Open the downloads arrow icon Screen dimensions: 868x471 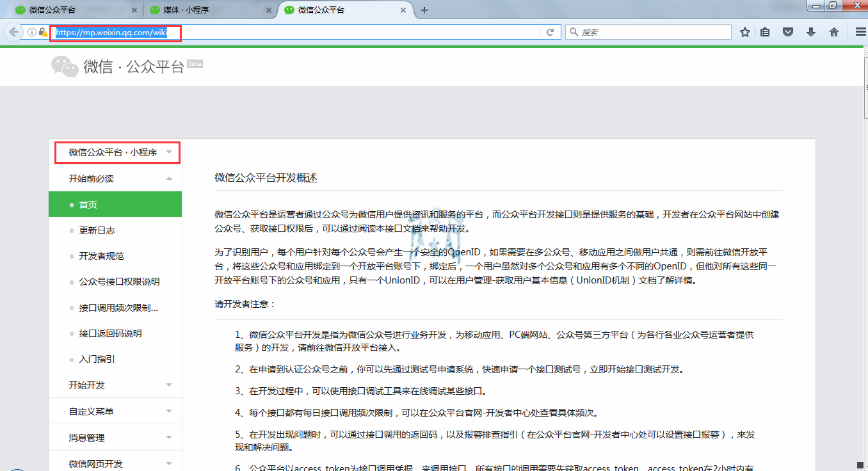[x=811, y=32]
